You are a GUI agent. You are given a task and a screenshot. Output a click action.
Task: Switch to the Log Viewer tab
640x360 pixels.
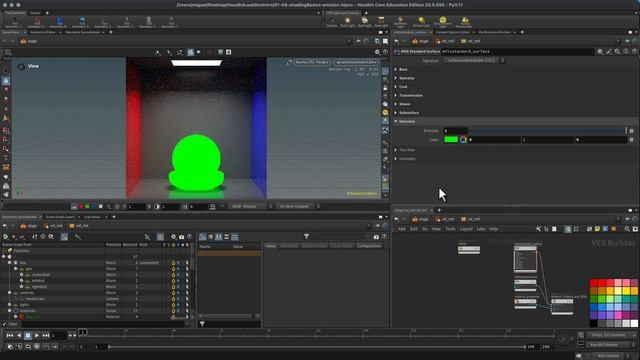(x=93, y=217)
